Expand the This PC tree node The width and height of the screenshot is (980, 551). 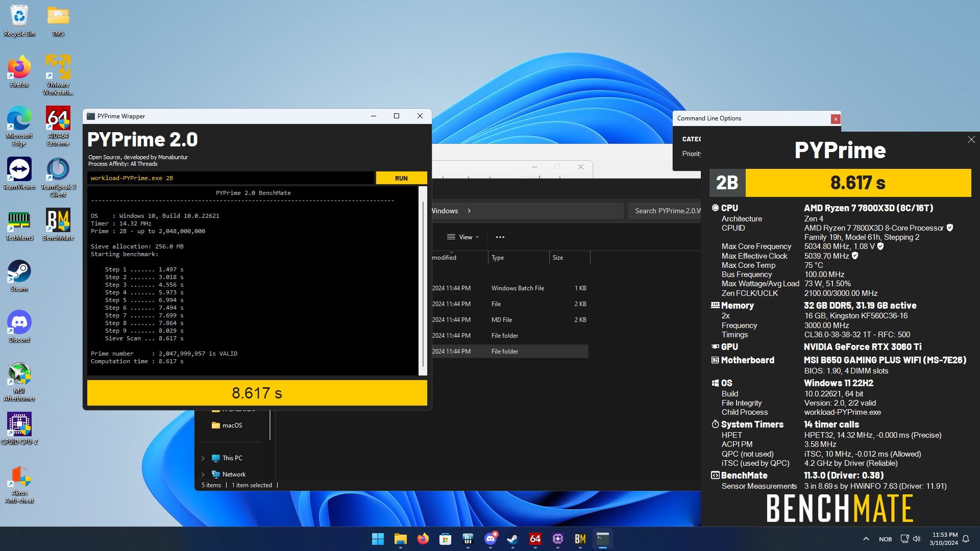pyautogui.click(x=203, y=458)
